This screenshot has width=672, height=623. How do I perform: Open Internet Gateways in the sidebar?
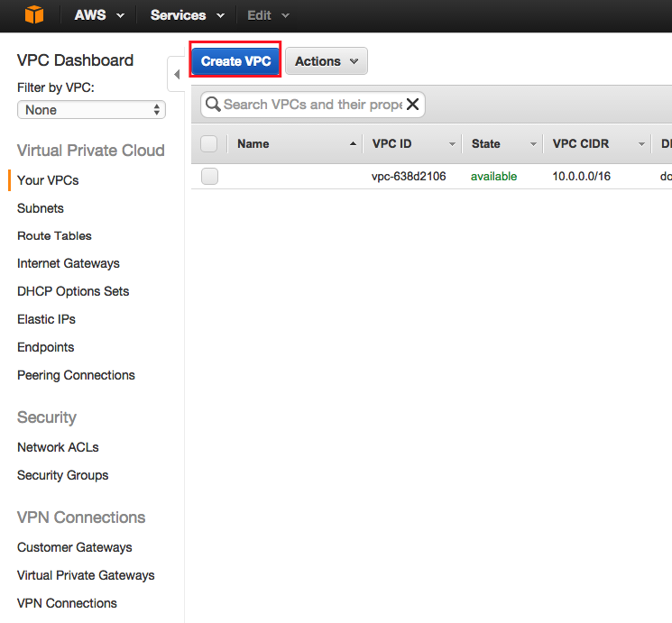click(x=69, y=263)
